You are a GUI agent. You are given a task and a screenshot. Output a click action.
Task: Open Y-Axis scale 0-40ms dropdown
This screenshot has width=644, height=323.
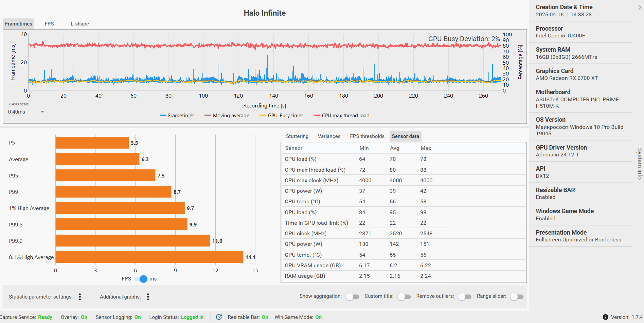coord(26,112)
